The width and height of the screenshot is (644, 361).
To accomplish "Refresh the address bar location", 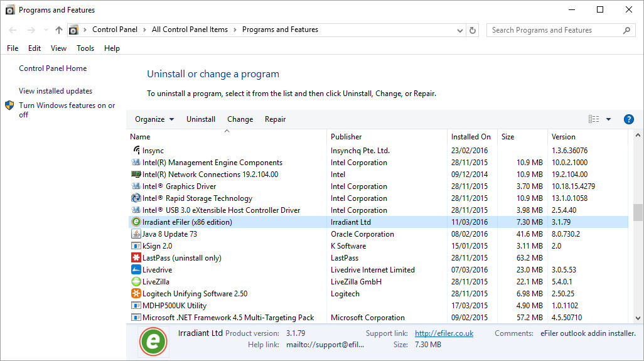I will pyautogui.click(x=473, y=30).
